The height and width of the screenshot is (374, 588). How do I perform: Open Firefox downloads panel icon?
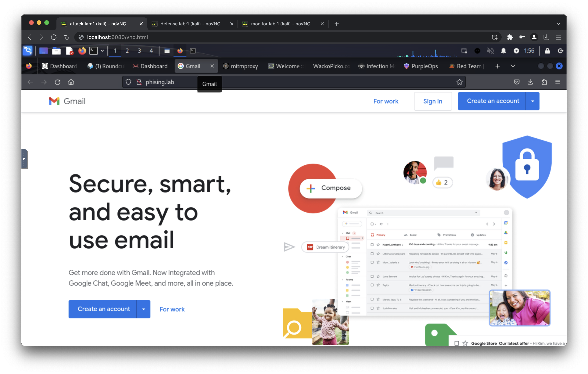tap(530, 82)
